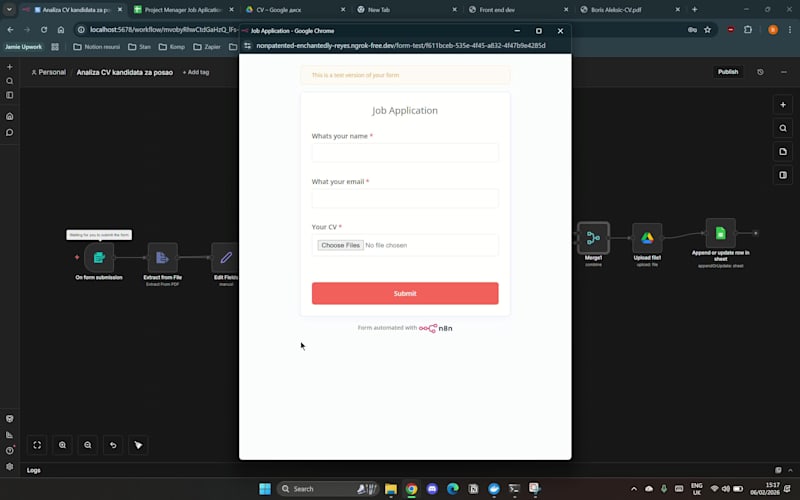Open the Komp bookmarks folder
Screen dimensions: 800x500
(x=172, y=47)
